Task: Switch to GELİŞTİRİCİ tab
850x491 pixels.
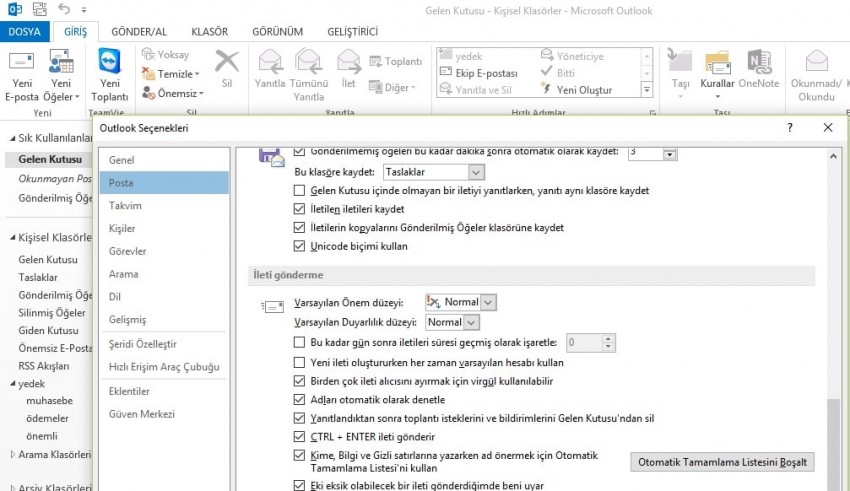Action: pos(352,31)
